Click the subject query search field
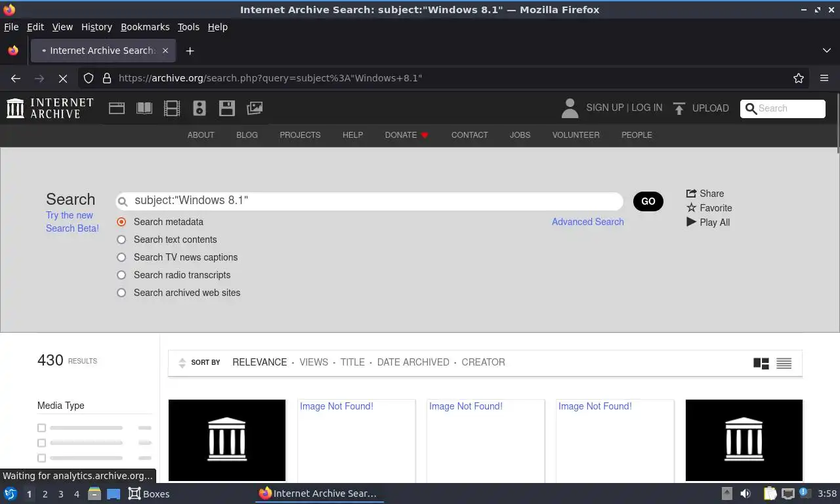Screen dimensions: 840x504 coord(369,201)
